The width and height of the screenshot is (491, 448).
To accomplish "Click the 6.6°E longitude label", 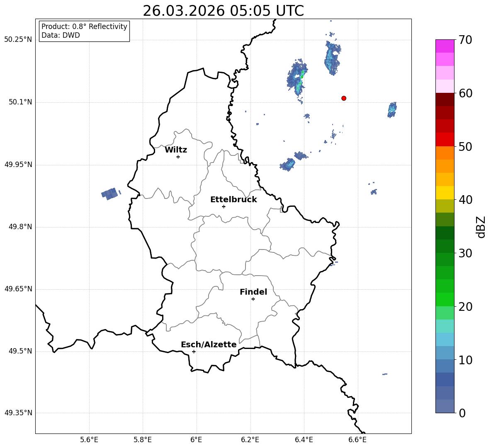I will [357, 440].
